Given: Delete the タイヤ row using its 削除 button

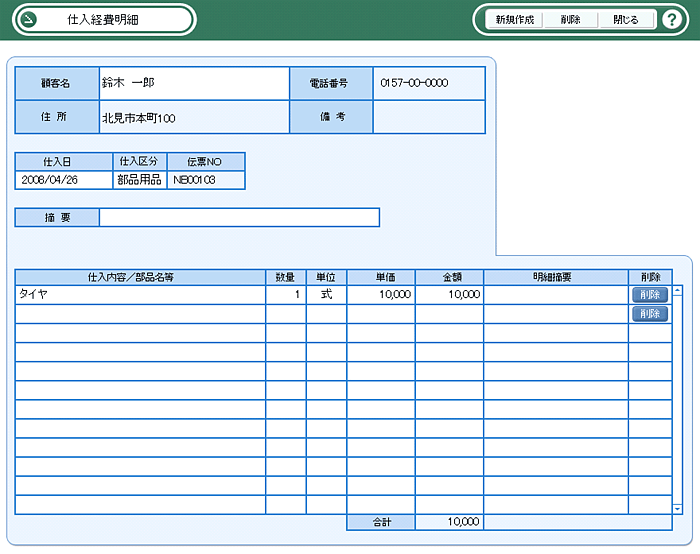Looking at the screenshot, I should pyautogui.click(x=649, y=295).
